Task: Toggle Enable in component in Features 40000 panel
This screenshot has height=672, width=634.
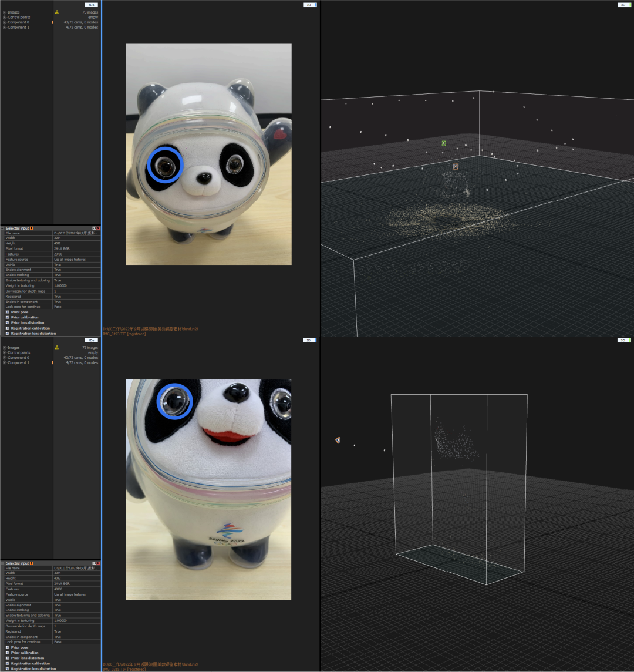Action: pyautogui.click(x=77, y=637)
